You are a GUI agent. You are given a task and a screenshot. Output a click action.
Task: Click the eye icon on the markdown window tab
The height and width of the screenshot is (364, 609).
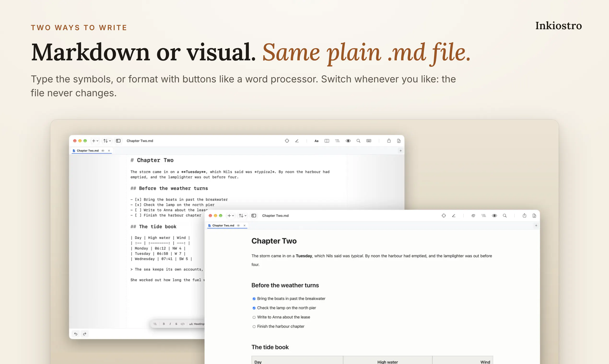click(x=103, y=151)
